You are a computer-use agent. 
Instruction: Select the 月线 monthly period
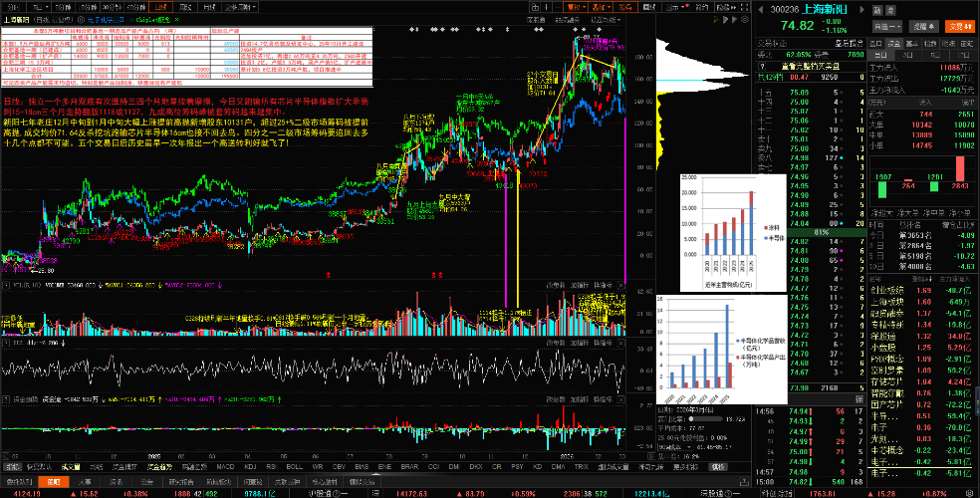[209, 7]
